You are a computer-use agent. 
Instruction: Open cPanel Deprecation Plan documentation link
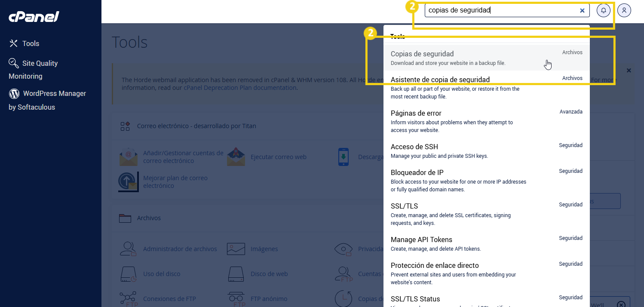240,88
